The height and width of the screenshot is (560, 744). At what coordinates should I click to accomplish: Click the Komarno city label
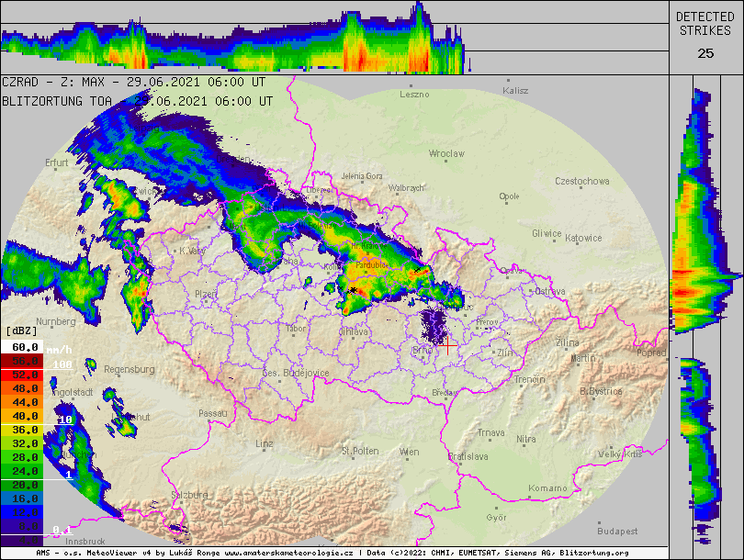coord(547,487)
